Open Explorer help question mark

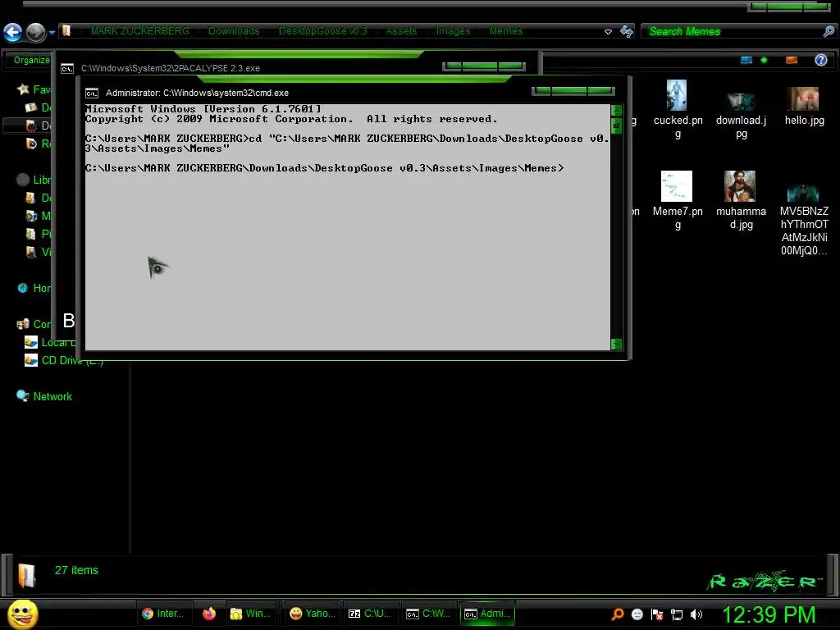coord(820,60)
